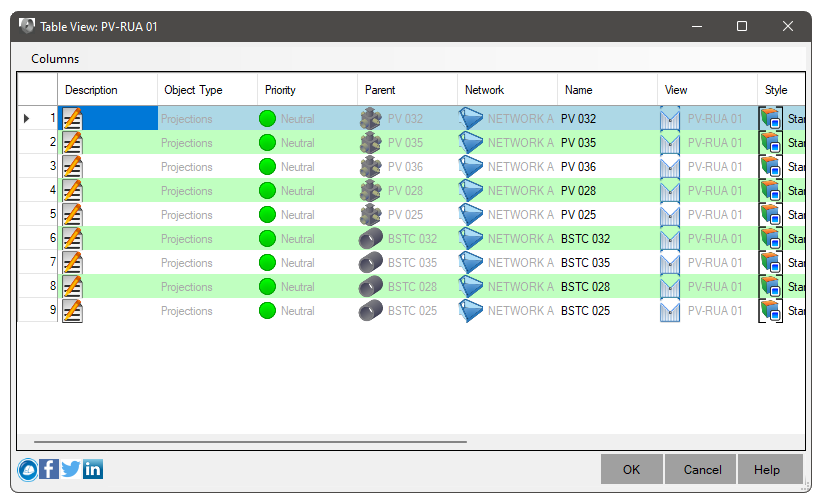
Task: Open the Columns menu
Action: click(55, 59)
